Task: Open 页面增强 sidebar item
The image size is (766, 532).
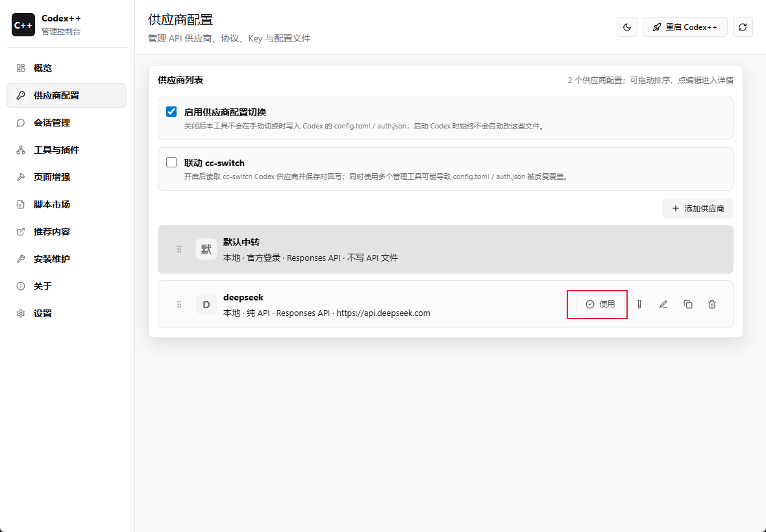Action: (x=66, y=177)
